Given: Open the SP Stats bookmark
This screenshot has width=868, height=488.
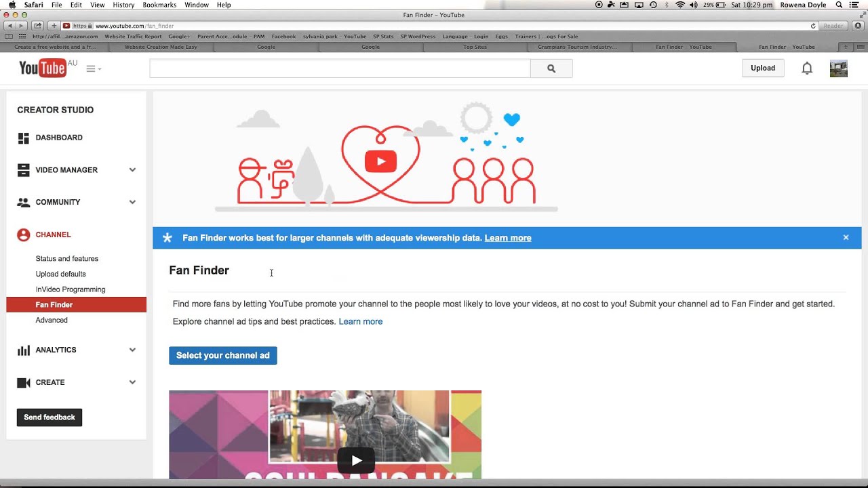Looking at the screenshot, I should pos(383,37).
